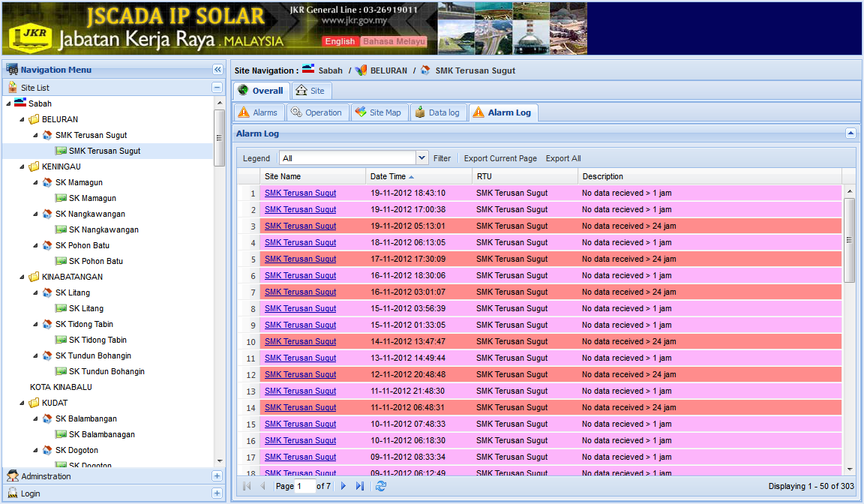864x504 pixels.
Task: Jump to the last page of alarm log
Action: [x=360, y=486]
